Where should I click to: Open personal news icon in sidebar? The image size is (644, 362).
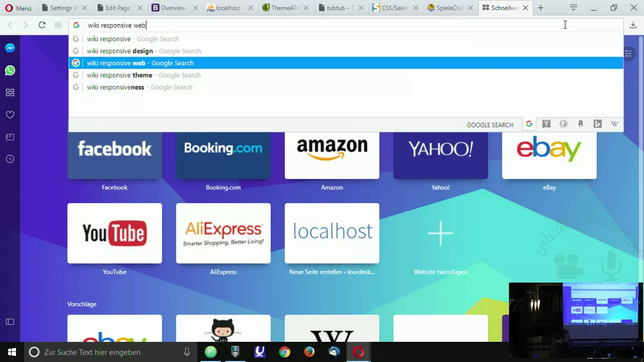click(10, 137)
